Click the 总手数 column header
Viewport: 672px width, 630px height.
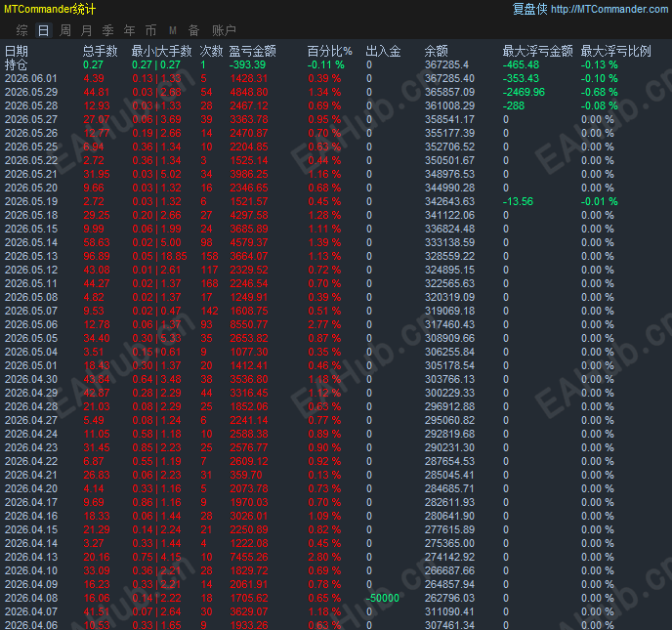[101, 52]
